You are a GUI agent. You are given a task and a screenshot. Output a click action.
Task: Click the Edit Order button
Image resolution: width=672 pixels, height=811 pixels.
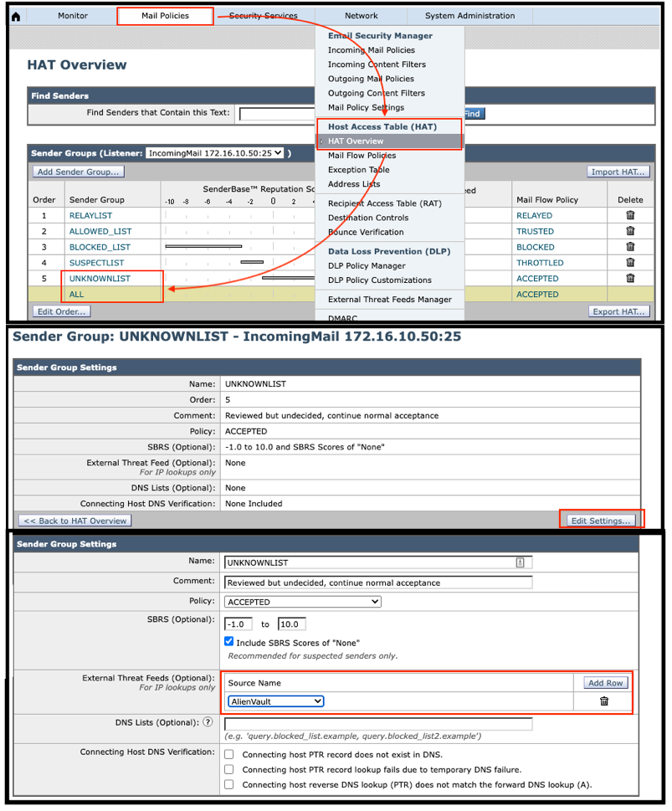(62, 311)
